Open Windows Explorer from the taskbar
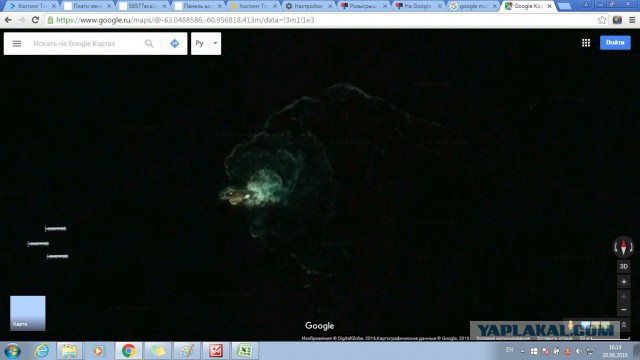 click(x=69, y=351)
